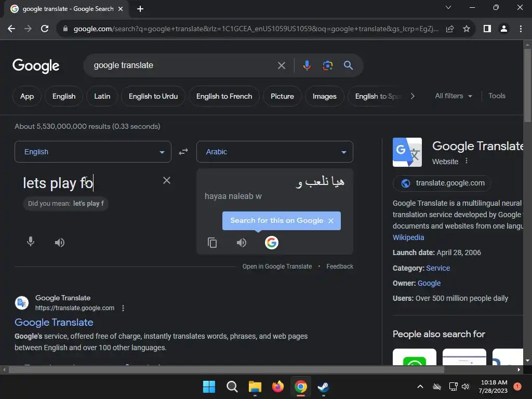This screenshot has height=399, width=532.
Task: Click the vertical page scrollbar
Action: coord(527,85)
